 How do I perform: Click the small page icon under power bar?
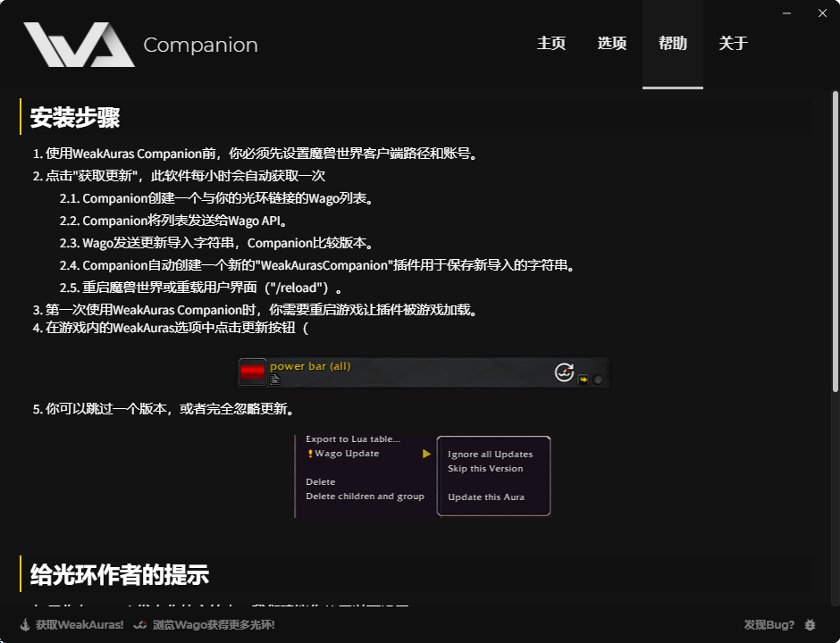click(x=274, y=380)
